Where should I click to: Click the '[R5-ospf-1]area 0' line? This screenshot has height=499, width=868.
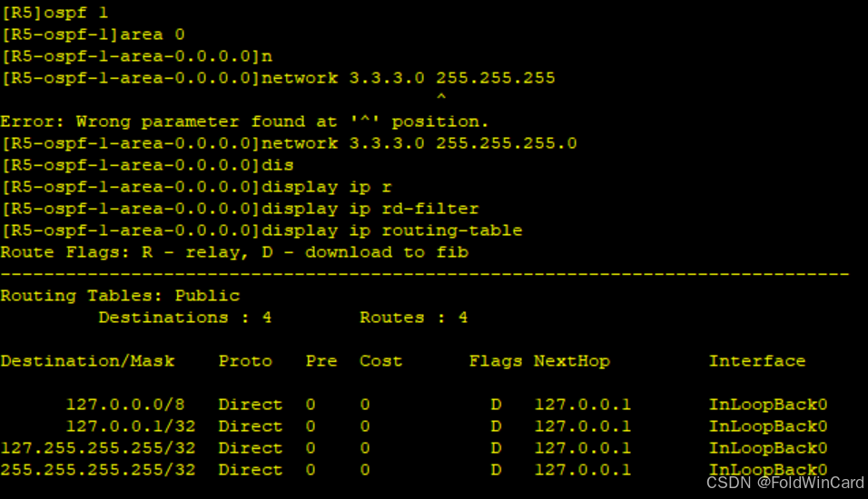coord(93,34)
